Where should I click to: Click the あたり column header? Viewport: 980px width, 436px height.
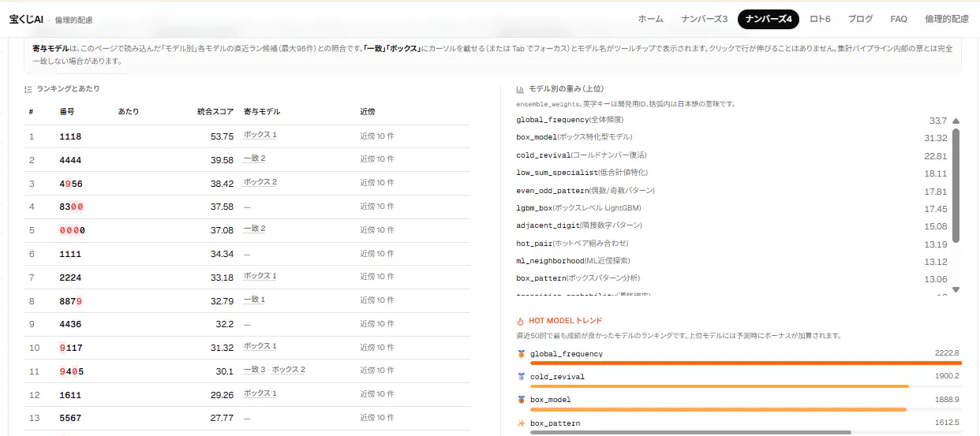129,112
